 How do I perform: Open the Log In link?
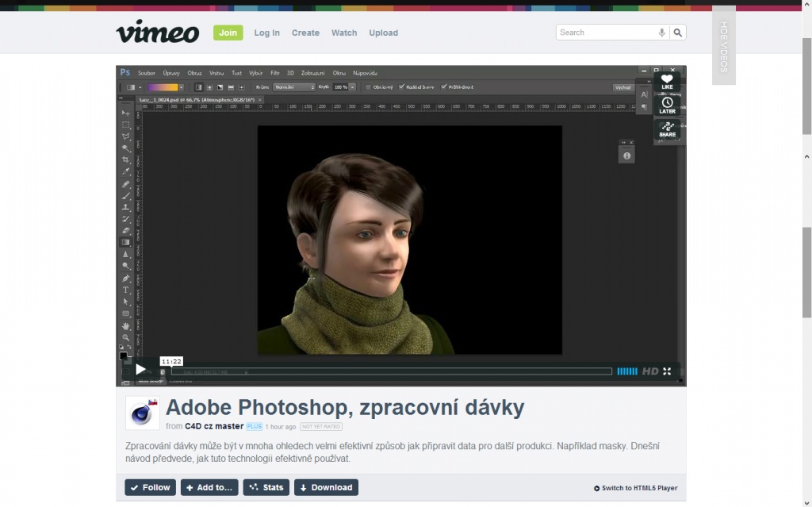pyautogui.click(x=266, y=33)
